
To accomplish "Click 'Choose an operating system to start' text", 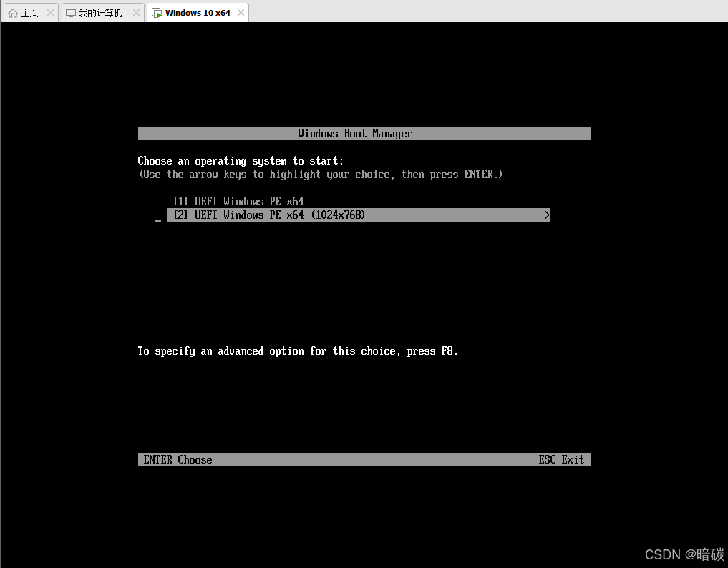I will [241, 161].
